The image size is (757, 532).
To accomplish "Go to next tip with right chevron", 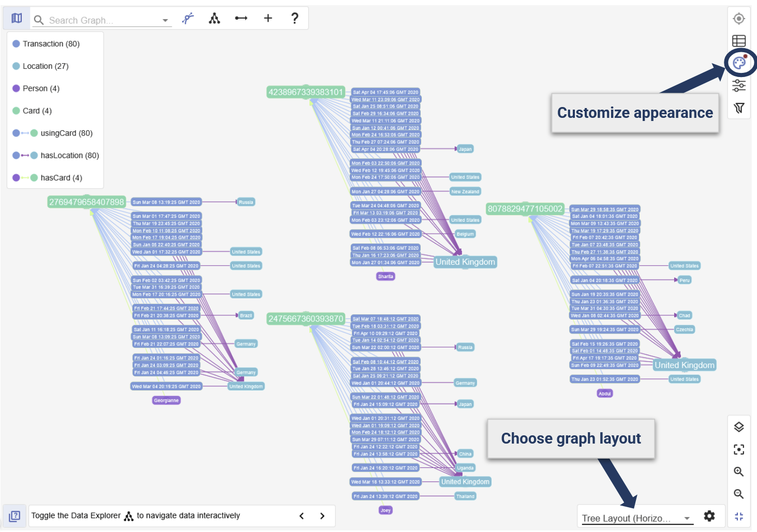I will (322, 516).
